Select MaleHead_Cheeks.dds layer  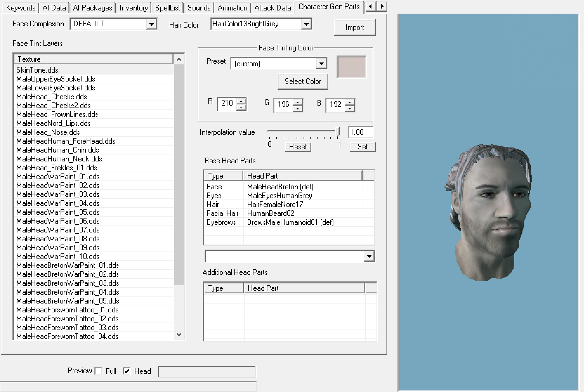[x=94, y=97]
